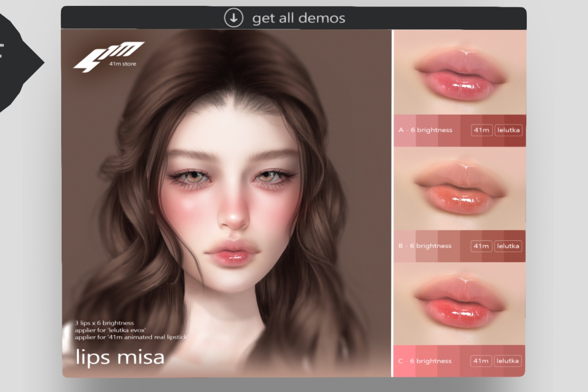Select the lelutka badge in row B

click(x=508, y=246)
